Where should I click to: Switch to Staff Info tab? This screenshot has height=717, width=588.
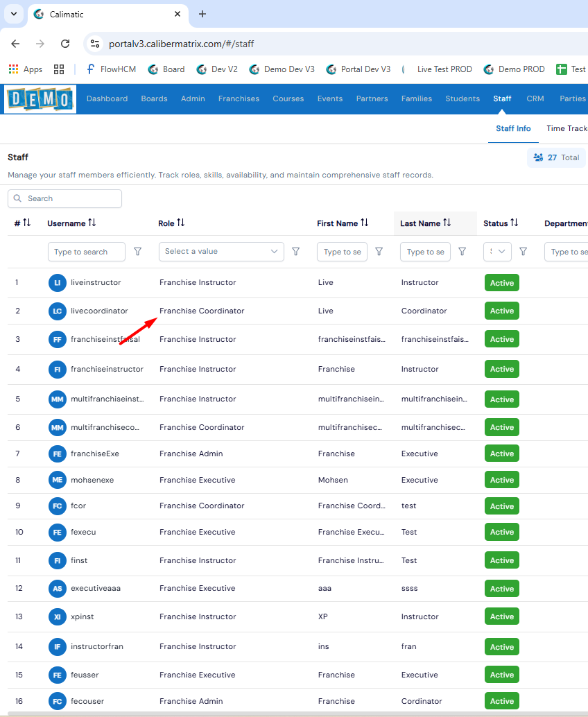click(x=514, y=128)
